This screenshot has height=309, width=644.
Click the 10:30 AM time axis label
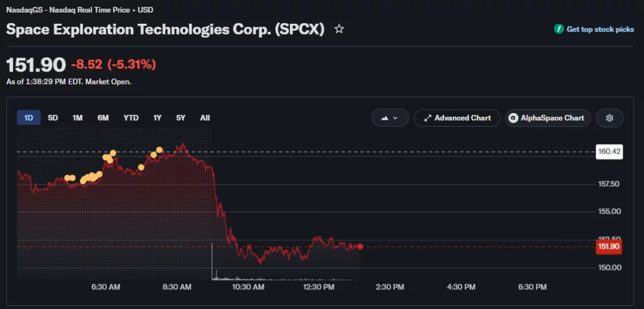coord(248,287)
